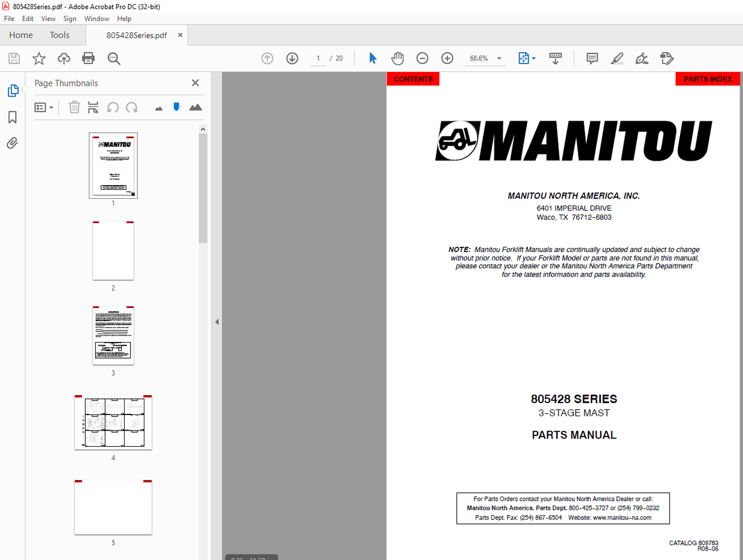743x560 pixels.
Task: Open the View menu
Action: click(48, 19)
